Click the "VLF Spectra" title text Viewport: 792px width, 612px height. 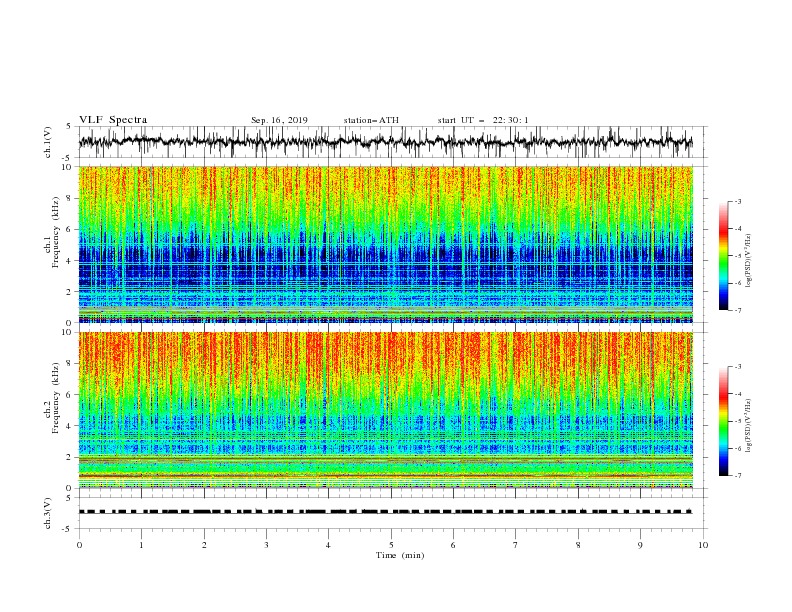[113, 120]
